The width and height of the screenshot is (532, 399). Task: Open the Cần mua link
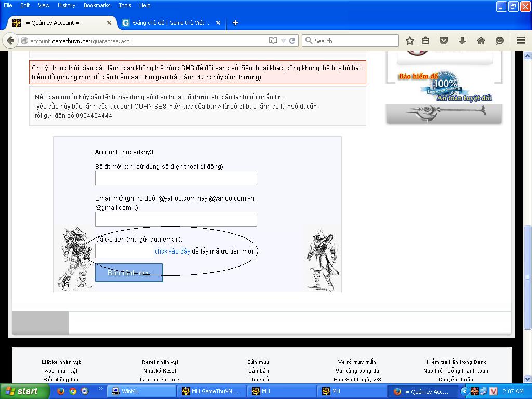point(259,362)
